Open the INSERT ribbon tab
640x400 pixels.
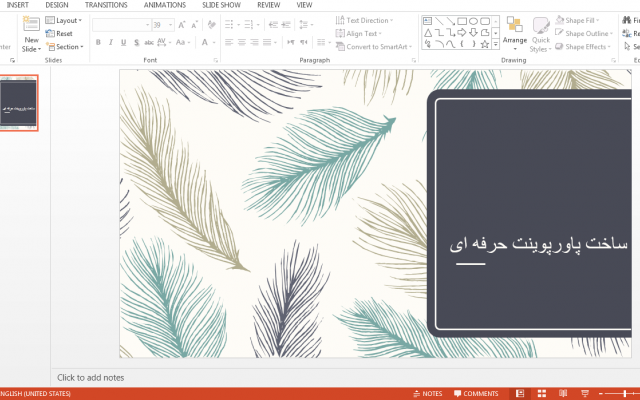pos(18,5)
